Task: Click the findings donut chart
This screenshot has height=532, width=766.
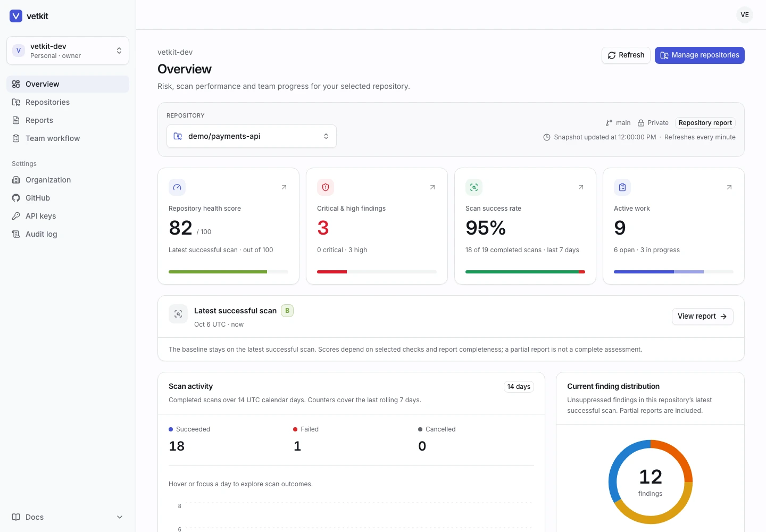Action: click(650, 482)
